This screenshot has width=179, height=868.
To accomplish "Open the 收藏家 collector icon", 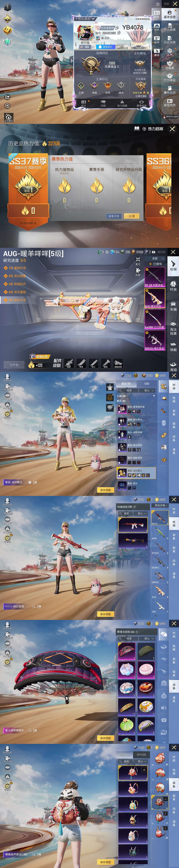I will pos(169,65).
